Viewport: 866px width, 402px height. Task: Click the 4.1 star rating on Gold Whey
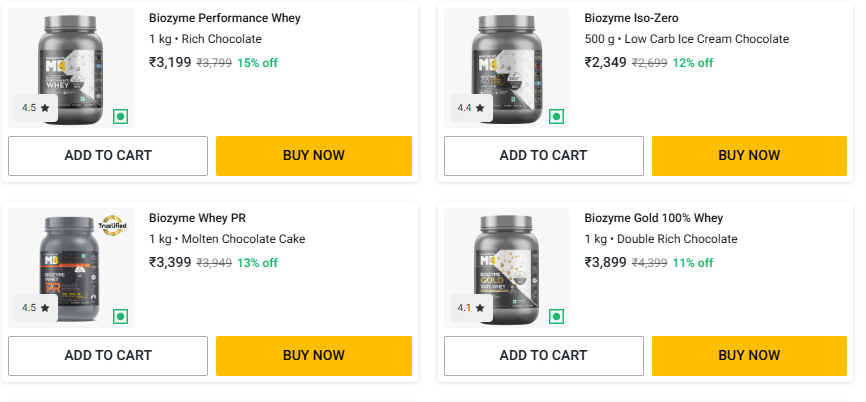[x=470, y=308]
